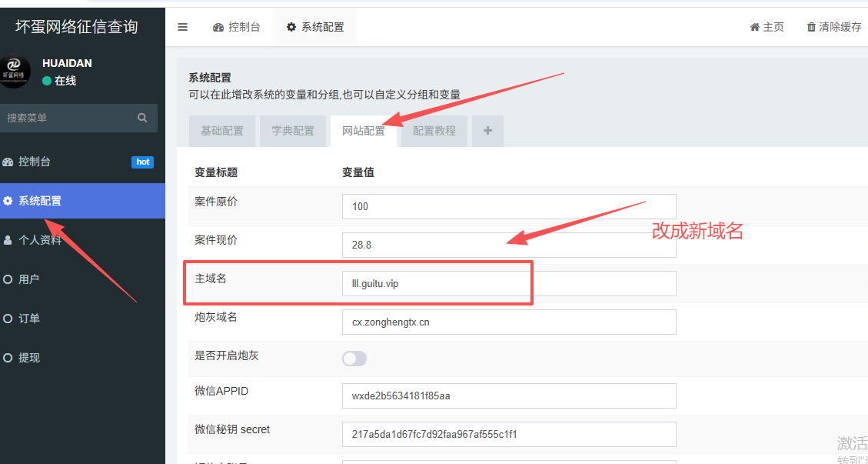Open 提现 sidebar menu item
The width and height of the screenshot is (868, 464).
click(x=29, y=358)
